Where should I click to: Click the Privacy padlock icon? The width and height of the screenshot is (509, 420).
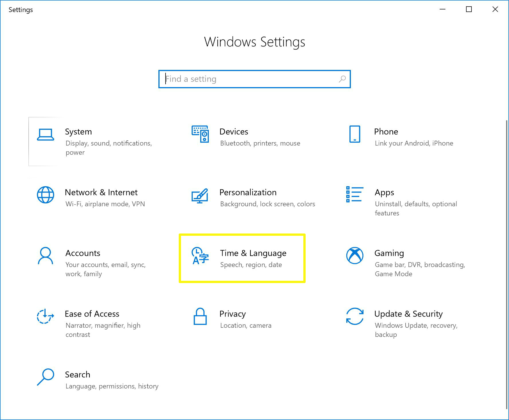point(200,316)
